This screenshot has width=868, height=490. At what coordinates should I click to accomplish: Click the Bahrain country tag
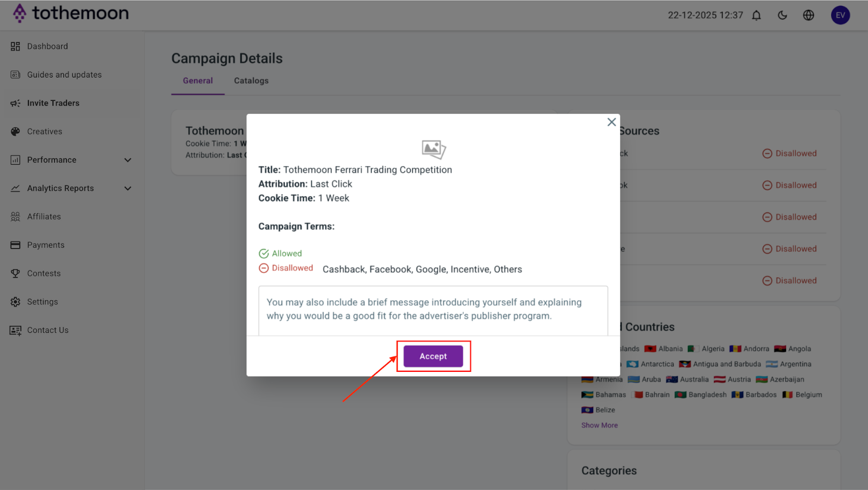pos(650,395)
